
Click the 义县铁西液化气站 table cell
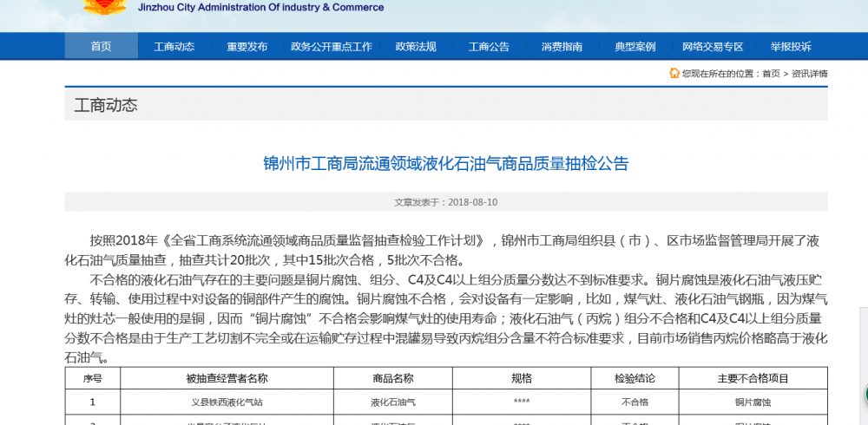227,402
